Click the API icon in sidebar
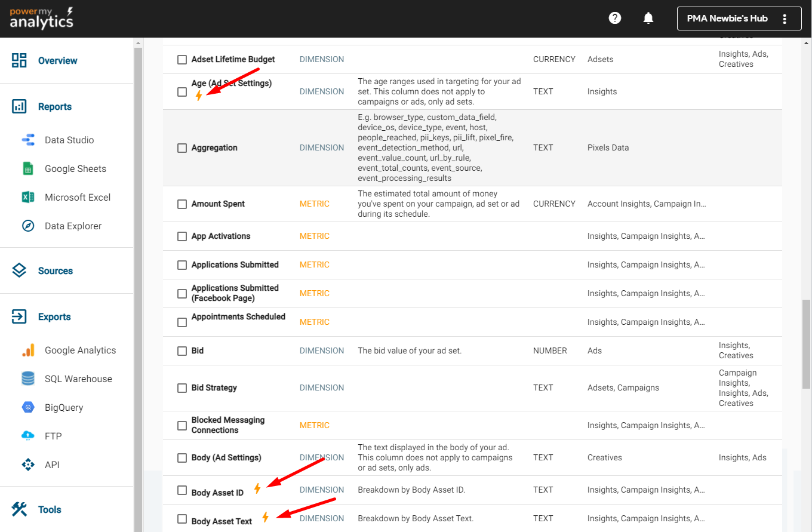 pos(27,465)
